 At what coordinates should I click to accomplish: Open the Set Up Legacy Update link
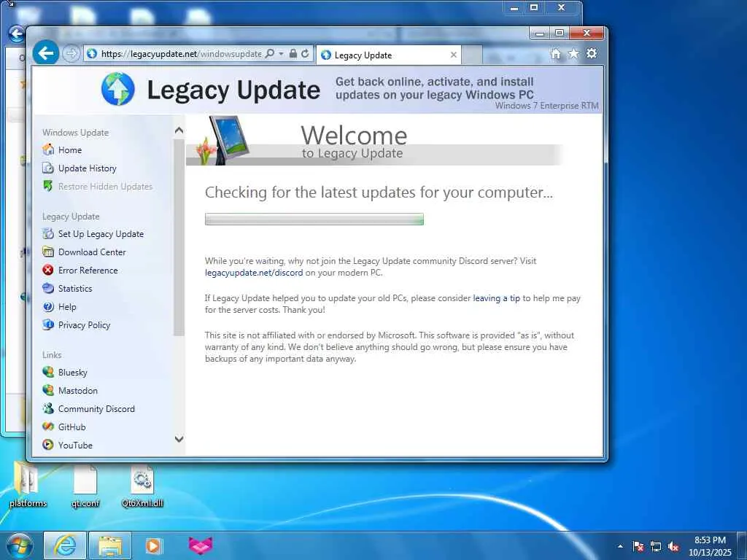[x=101, y=234]
